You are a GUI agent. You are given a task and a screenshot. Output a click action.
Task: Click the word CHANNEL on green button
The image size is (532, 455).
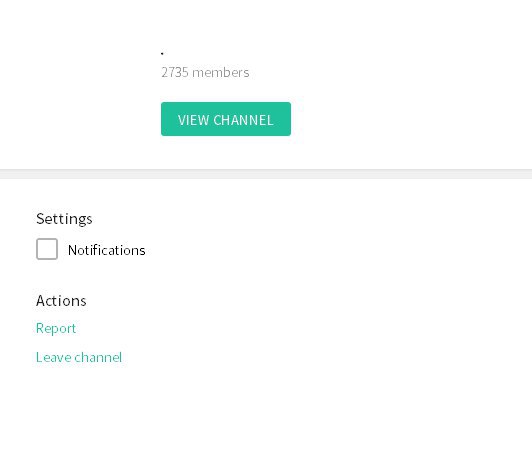tap(243, 120)
